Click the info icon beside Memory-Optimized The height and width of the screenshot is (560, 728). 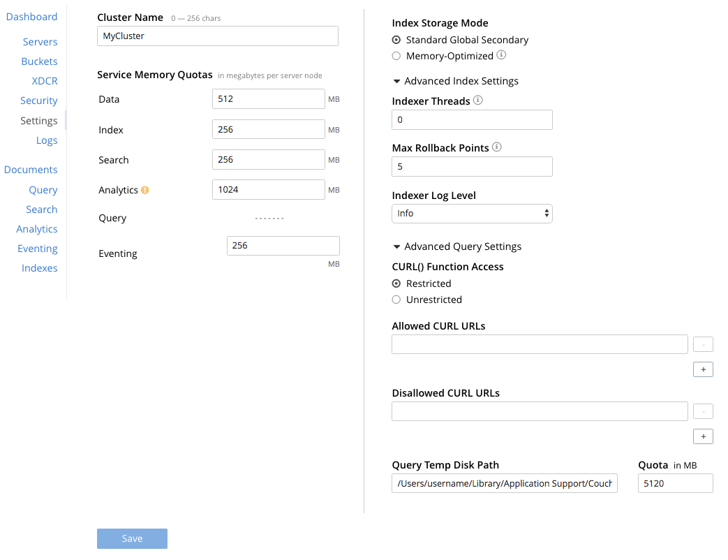tap(501, 55)
